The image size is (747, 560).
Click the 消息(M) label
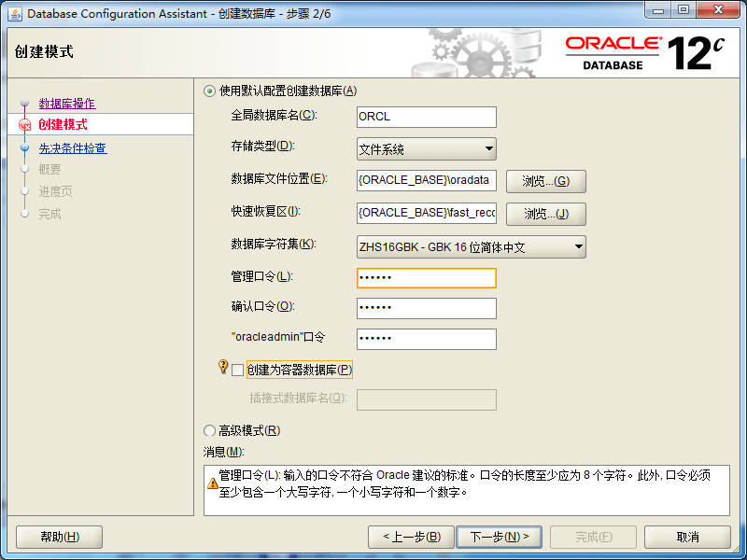pos(223,452)
